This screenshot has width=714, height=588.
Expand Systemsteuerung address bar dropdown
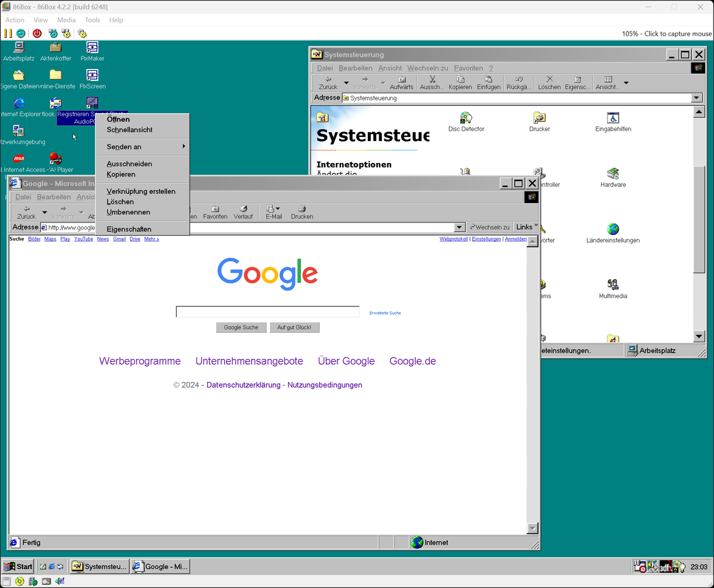tap(697, 98)
